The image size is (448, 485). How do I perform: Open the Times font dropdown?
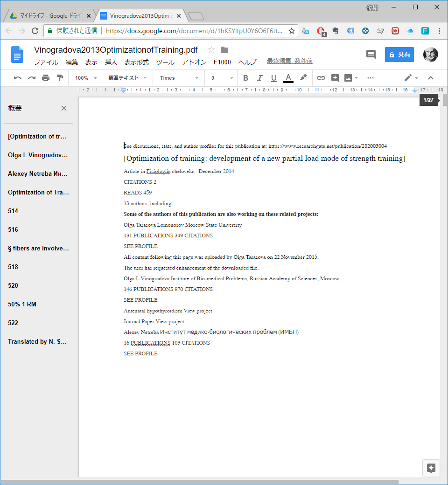click(179, 78)
